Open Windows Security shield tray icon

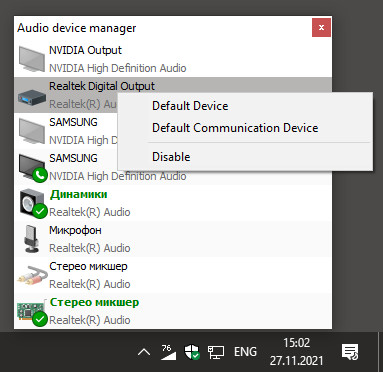click(x=192, y=352)
